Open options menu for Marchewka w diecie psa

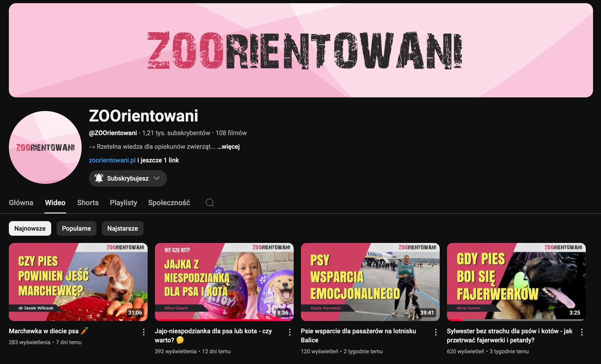tap(144, 332)
